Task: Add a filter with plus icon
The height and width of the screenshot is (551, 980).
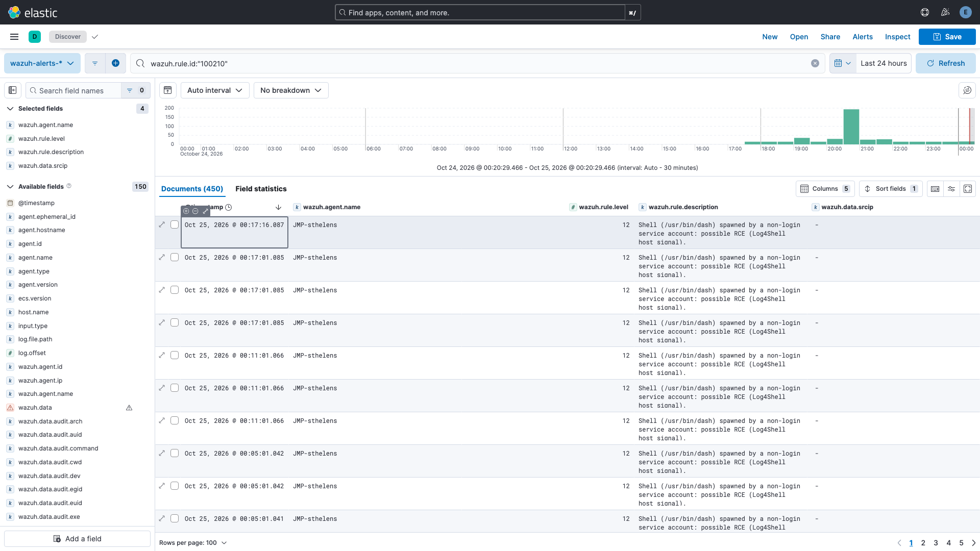Action: [x=116, y=63]
